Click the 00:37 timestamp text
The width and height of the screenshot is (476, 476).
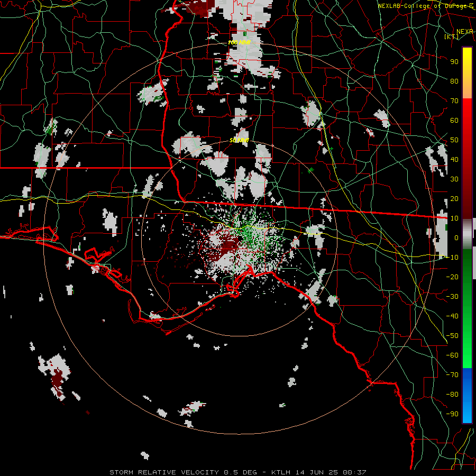tap(354, 472)
